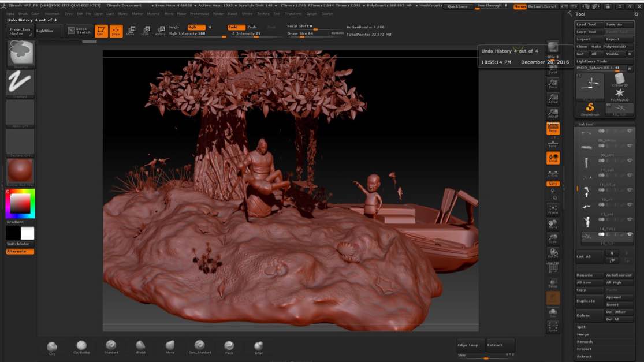Open the Projection Master button
The width and height of the screenshot is (644, 362).
click(x=20, y=31)
